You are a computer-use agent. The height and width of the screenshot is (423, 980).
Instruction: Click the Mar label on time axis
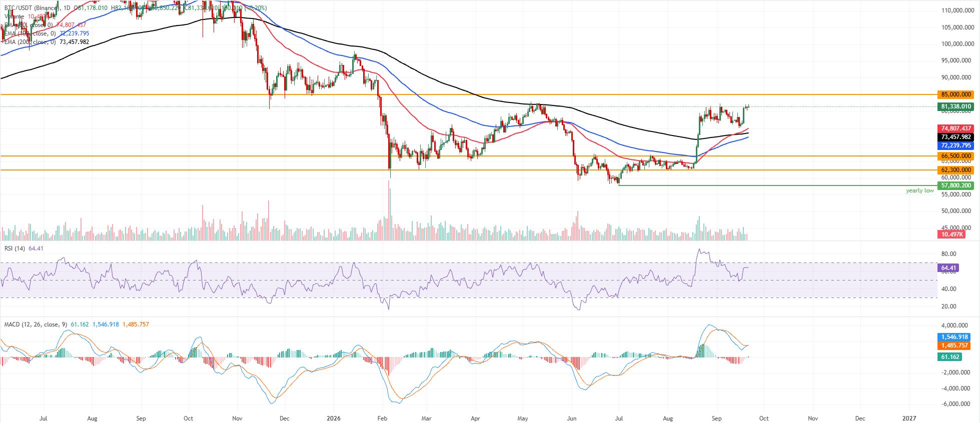click(426, 418)
